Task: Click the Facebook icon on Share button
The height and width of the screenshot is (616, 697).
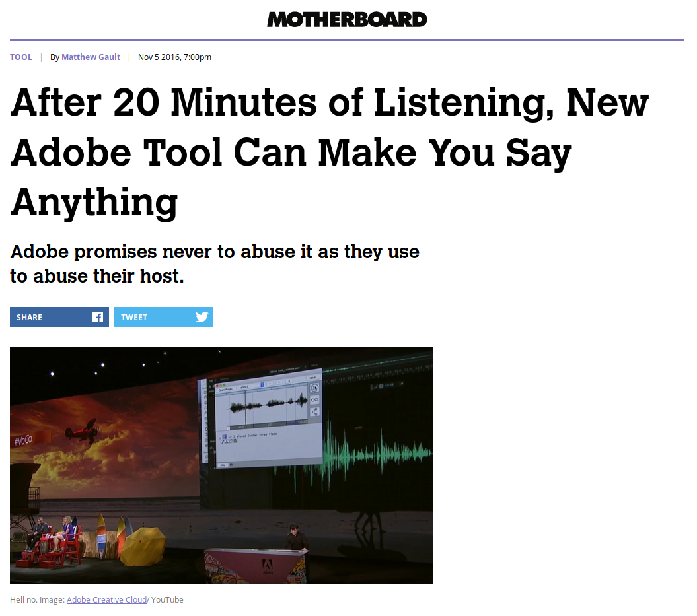Action: click(98, 317)
